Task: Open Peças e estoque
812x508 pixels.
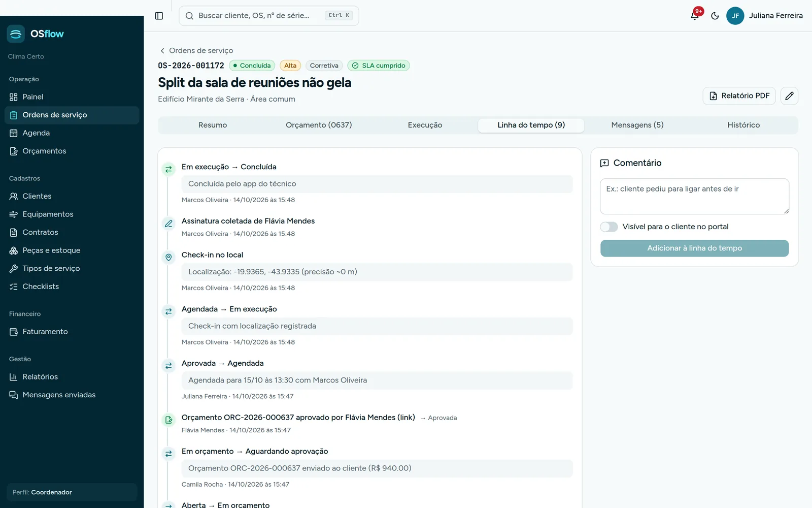Action: tap(72, 250)
